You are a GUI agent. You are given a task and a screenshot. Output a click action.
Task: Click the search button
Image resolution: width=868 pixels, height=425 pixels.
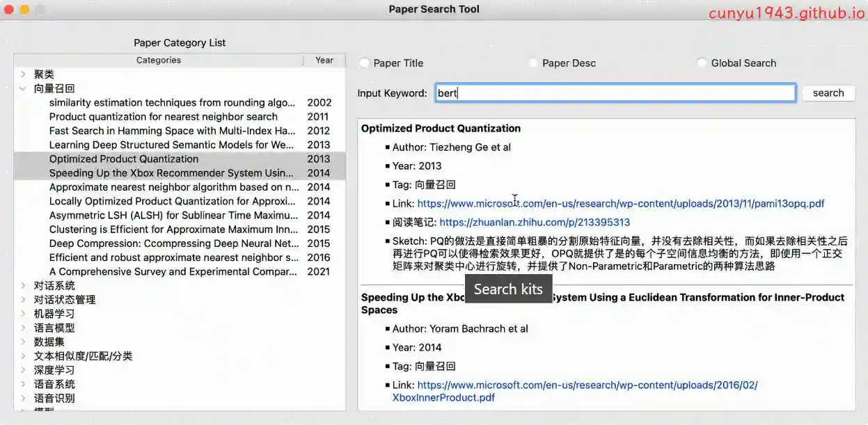tap(828, 93)
